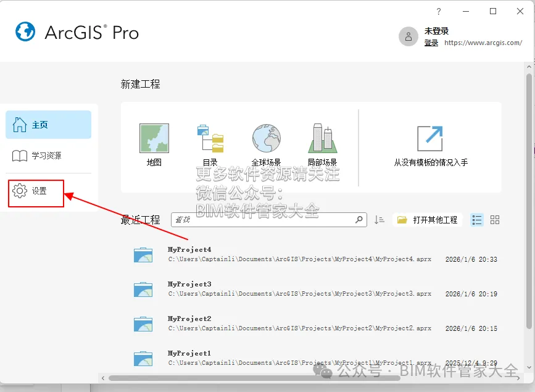Click the vertical scrollbar thumb
The image size is (535, 392).
(x=529, y=201)
